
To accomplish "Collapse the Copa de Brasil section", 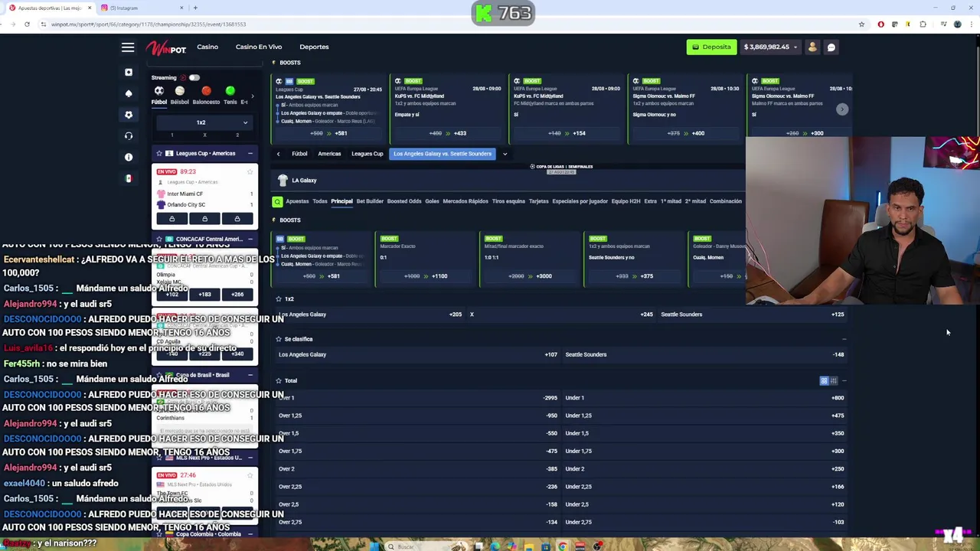I will coord(250,375).
